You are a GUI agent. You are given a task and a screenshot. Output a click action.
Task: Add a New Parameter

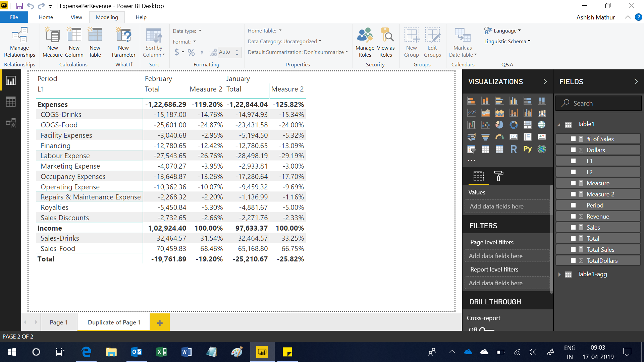pos(123,43)
